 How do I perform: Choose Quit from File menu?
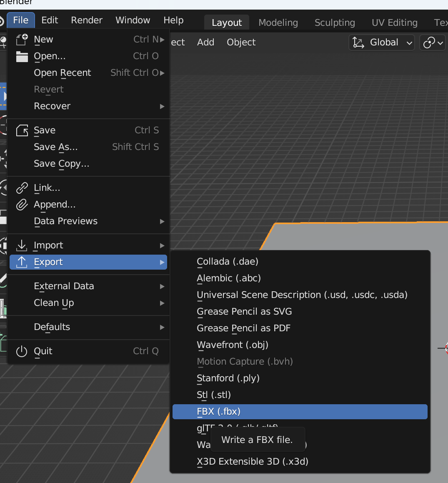point(88,351)
